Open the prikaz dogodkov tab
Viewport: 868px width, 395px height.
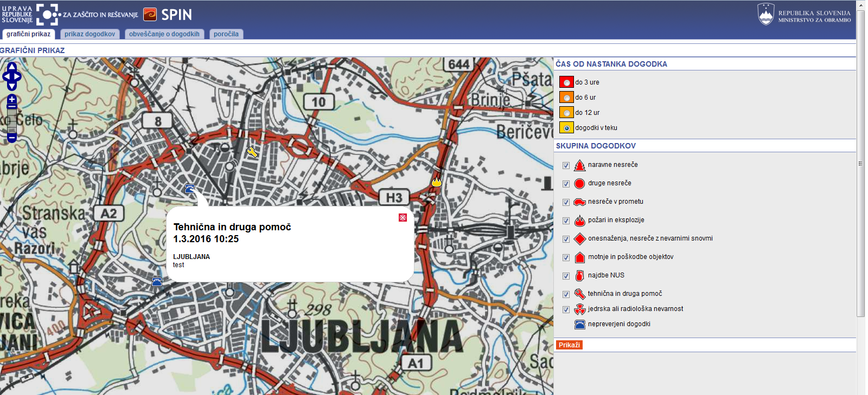click(90, 34)
